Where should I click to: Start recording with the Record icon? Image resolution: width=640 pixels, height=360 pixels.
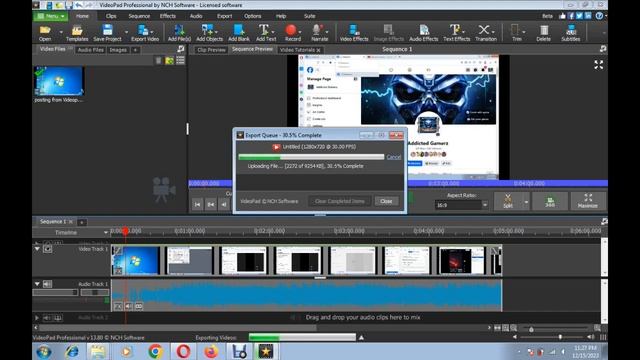[292, 33]
